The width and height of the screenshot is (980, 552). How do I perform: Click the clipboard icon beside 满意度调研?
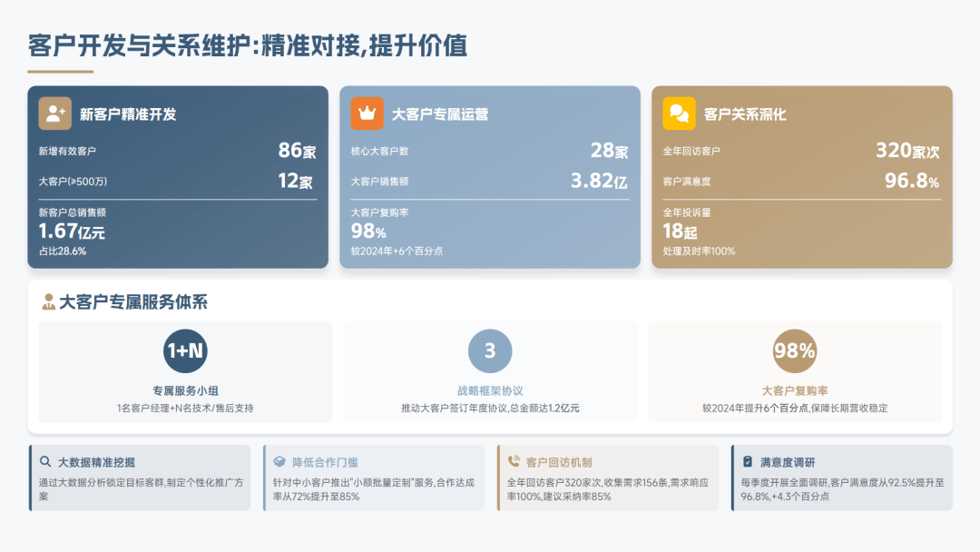click(x=748, y=461)
